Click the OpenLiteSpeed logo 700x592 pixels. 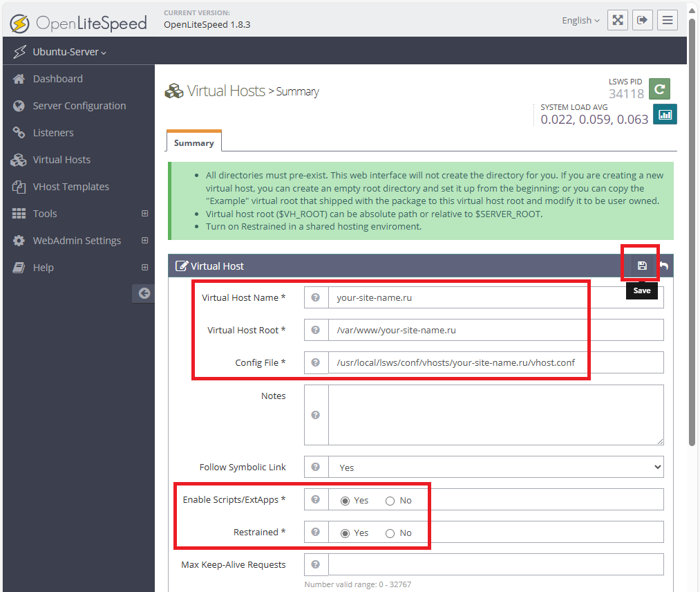point(79,23)
